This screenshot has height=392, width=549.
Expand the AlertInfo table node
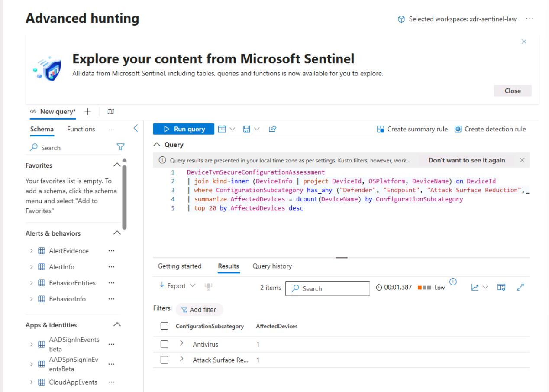click(31, 267)
